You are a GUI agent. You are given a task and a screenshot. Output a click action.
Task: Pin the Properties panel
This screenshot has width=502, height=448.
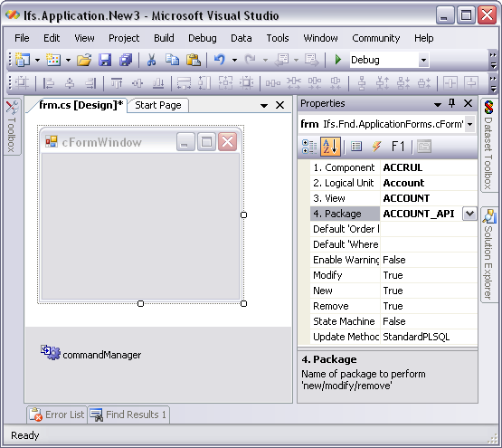pos(451,103)
